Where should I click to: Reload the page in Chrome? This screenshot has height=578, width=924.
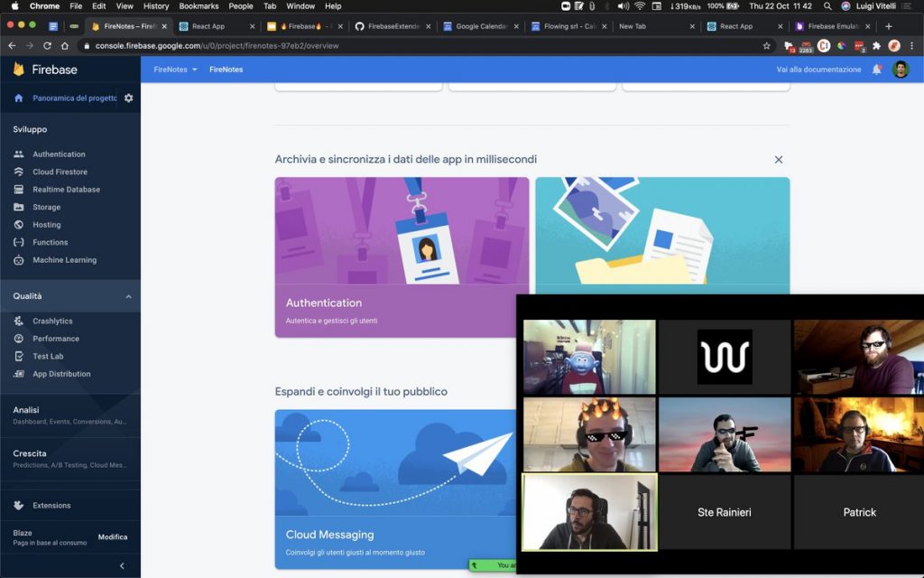point(47,45)
